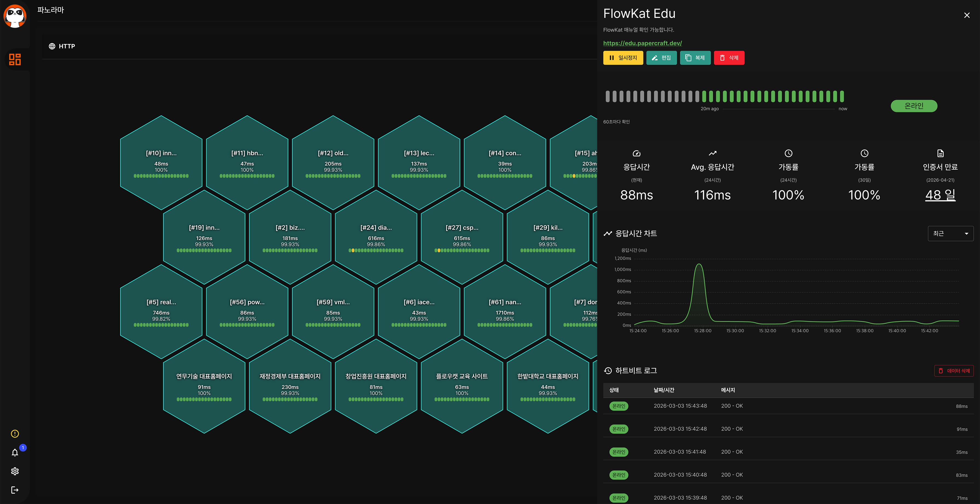
Task: Click the panda logo icon
Action: 15,16
